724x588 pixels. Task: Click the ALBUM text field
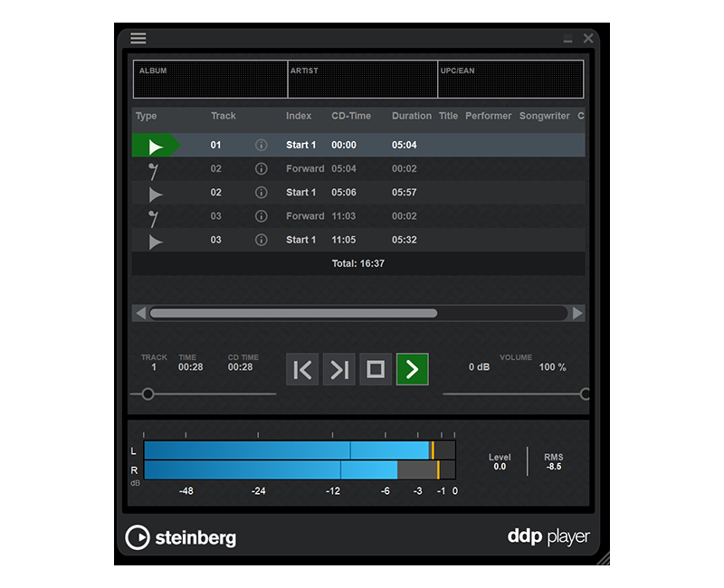coord(210,80)
